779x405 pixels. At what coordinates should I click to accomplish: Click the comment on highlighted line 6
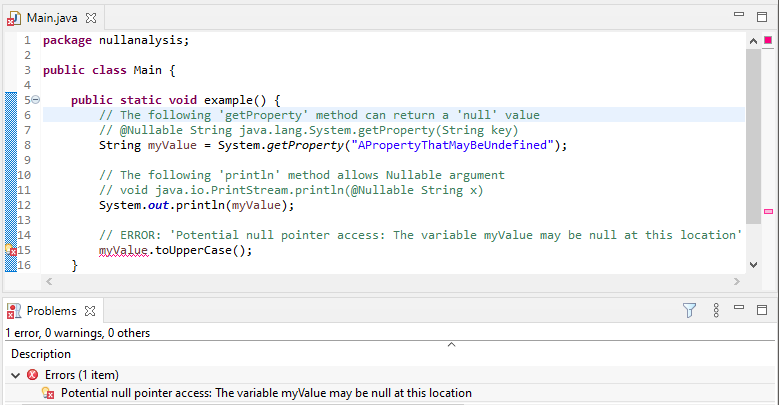319,115
